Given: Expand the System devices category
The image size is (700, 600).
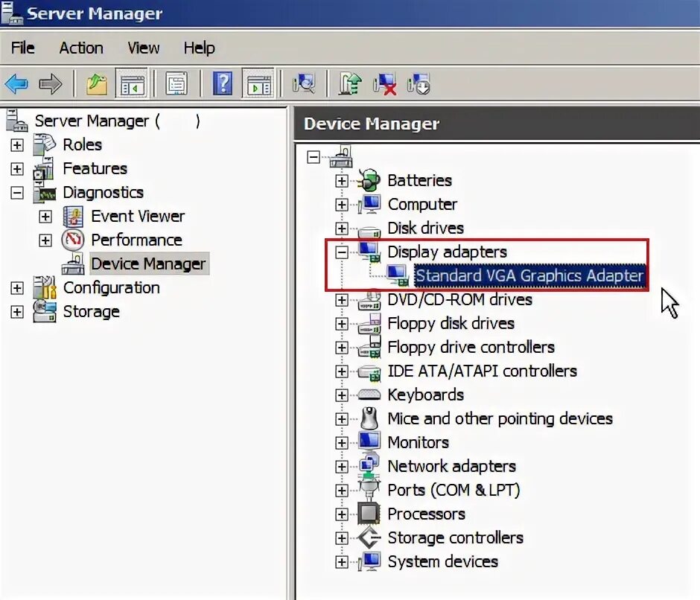Looking at the screenshot, I should coord(342,561).
